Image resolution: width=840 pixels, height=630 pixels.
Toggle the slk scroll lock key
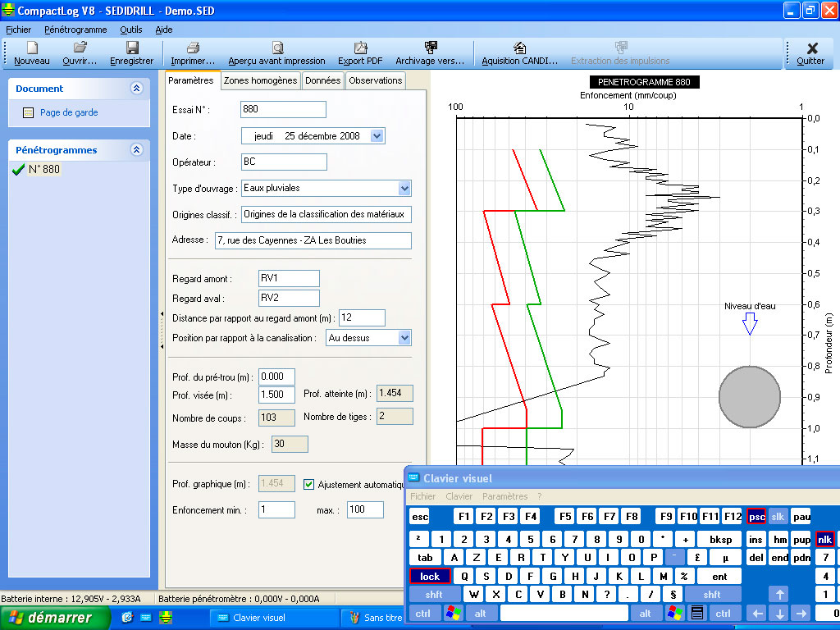point(778,517)
